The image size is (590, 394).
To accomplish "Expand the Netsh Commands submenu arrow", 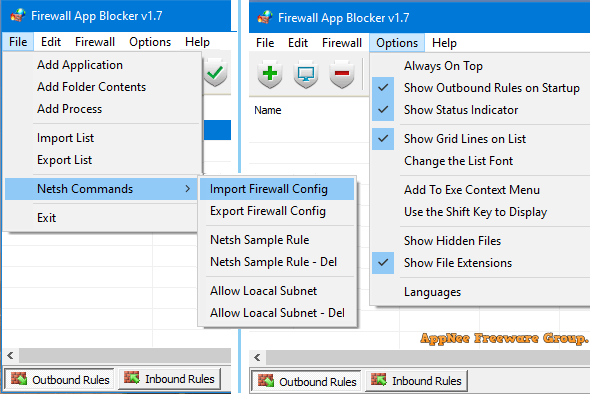I will coord(187,189).
